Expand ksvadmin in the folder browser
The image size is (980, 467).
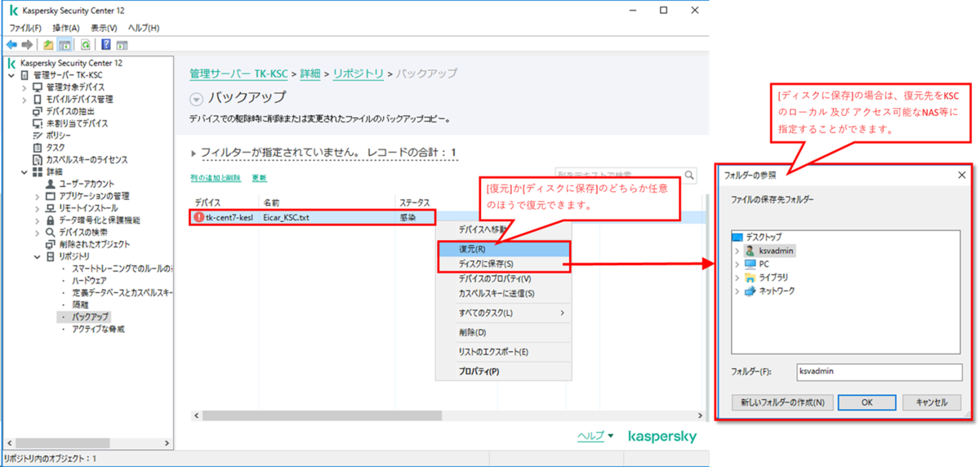737,251
